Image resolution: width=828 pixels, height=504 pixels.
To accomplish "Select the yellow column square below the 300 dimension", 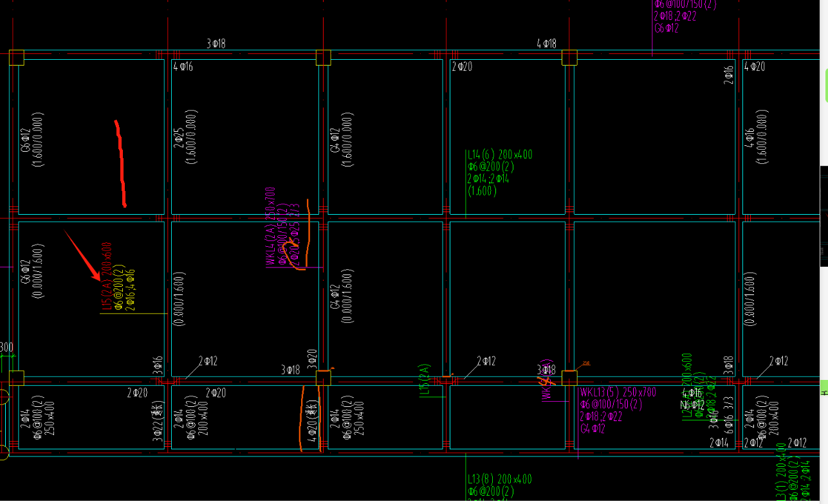I will point(16,377).
